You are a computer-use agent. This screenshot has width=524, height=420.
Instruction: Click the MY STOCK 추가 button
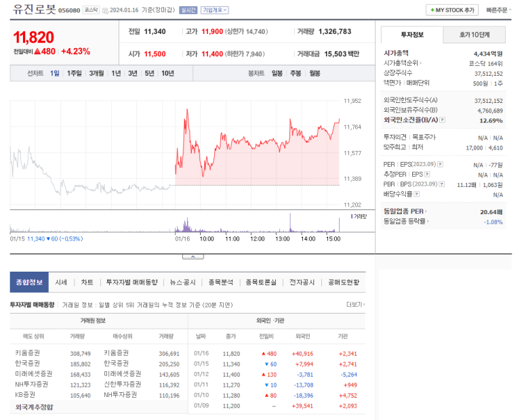[x=452, y=10]
